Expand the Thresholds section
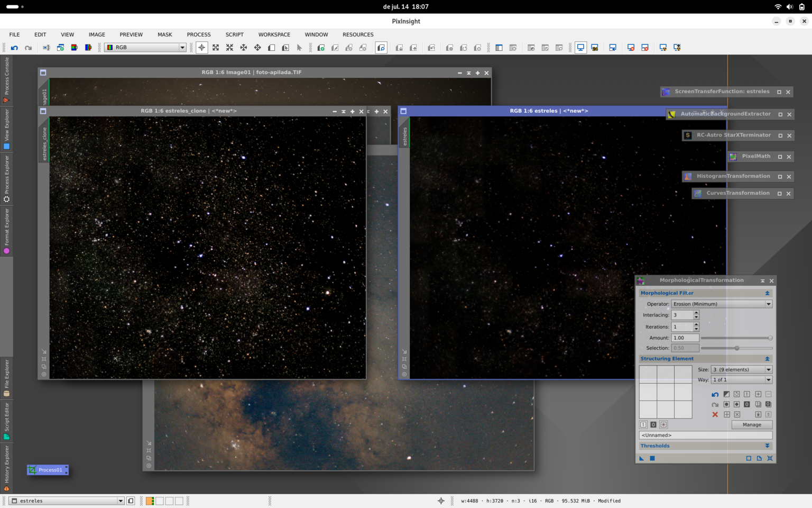 [x=767, y=446]
